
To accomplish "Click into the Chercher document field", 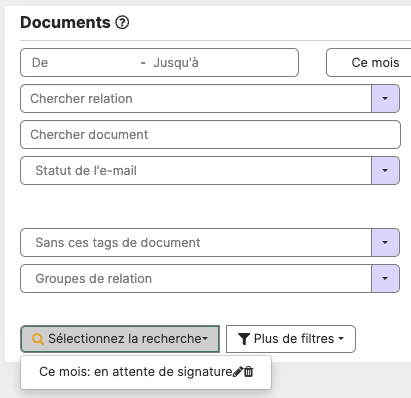I will [x=210, y=134].
